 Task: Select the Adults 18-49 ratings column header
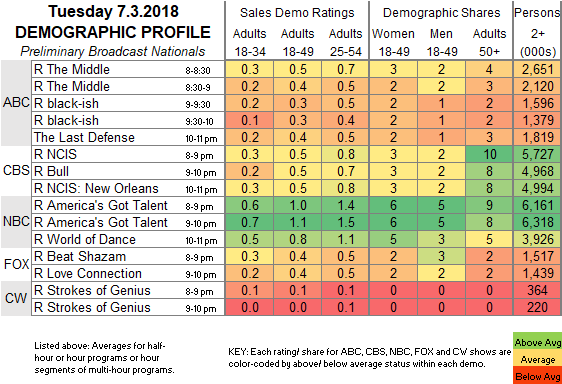(x=297, y=43)
